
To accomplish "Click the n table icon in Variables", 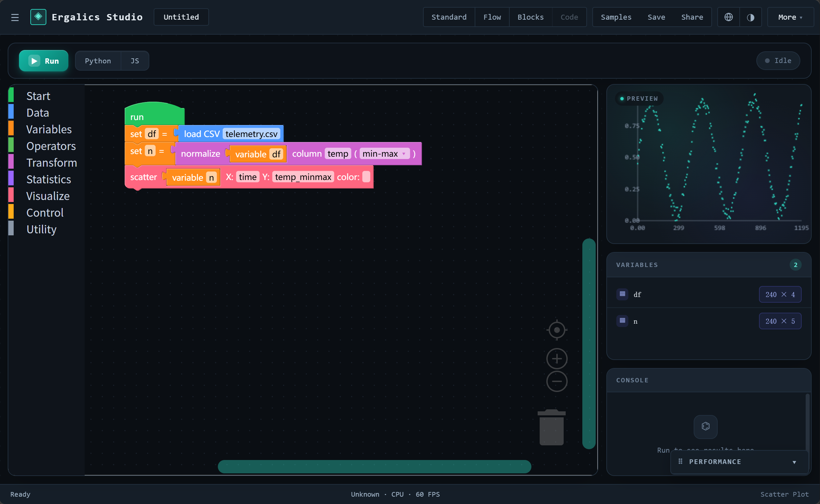I will tap(622, 321).
